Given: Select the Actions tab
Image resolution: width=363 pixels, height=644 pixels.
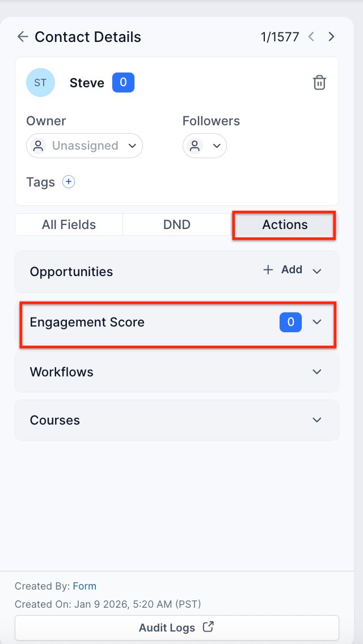Looking at the screenshot, I should [x=285, y=224].
